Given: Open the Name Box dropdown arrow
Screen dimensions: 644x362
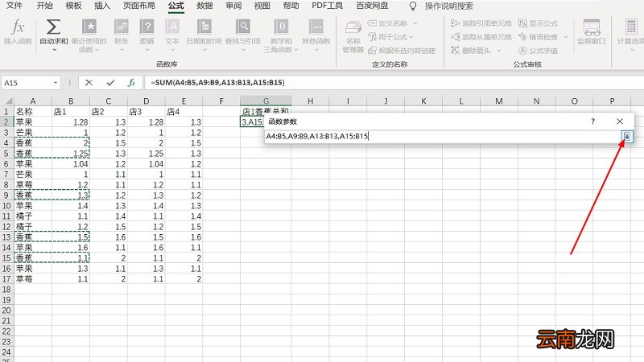Looking at the screenshot, I should (55, 83).
